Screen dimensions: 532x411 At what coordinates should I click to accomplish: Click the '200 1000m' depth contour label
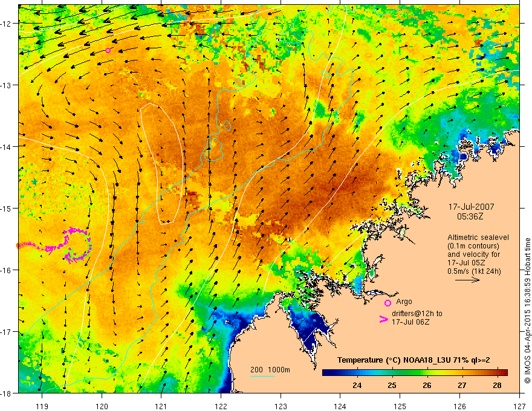(x=270, y=370)
